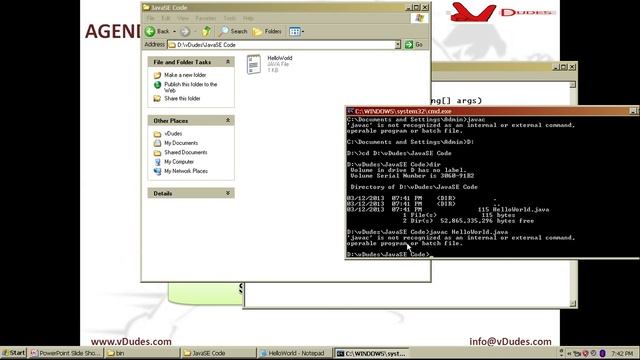This screenshot has height=360, width=640.
Task: Click the 'HelloWorld.java' line in cmd output
Action: click(x=448, y=209)
